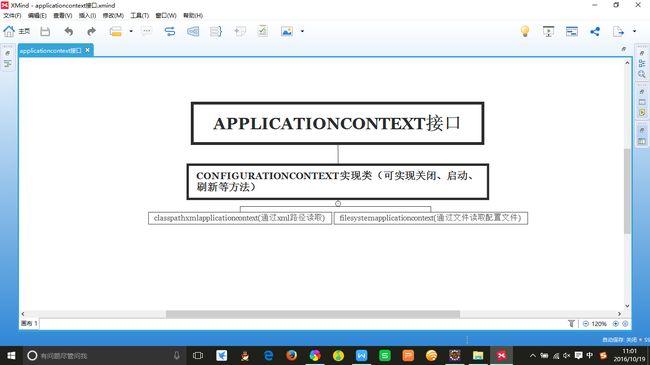Select the APPLICATIONCONTEXT接口 central topic

(x=337, y=123)
